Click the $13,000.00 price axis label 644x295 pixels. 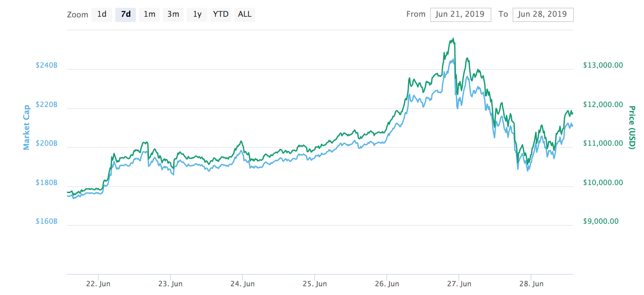[x=603, y=65]
